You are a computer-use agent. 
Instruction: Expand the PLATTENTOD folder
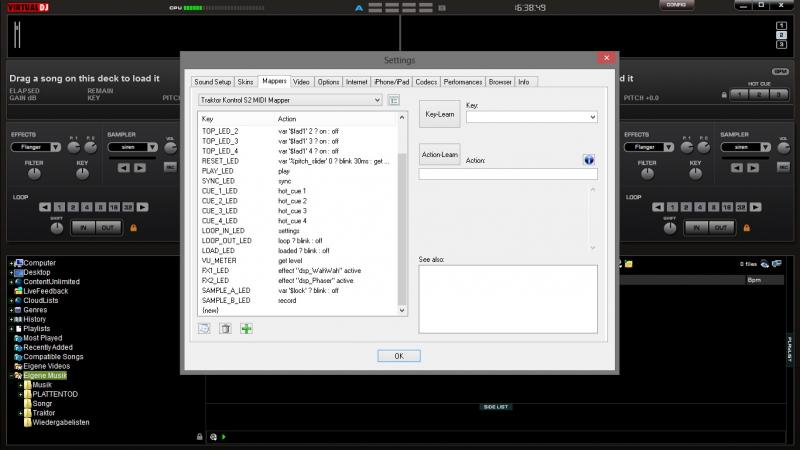pos(20,394)
